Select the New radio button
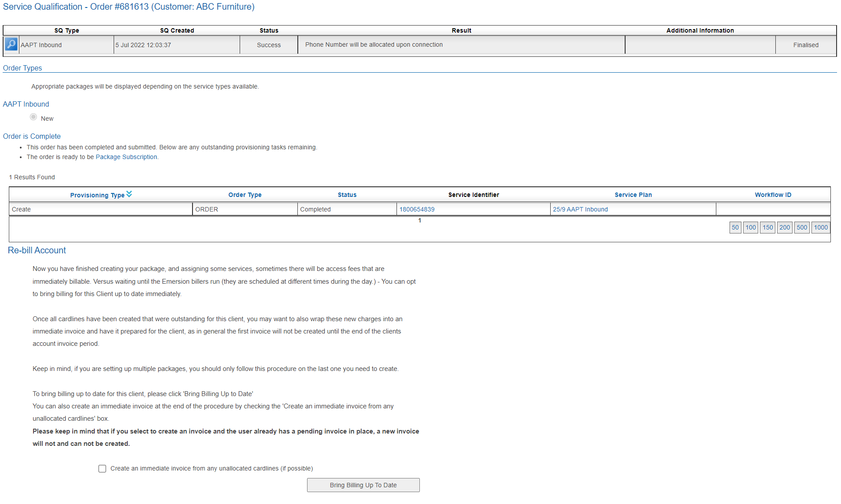This screenshot has height=504, width=841. pyautogui.click(x=33, y=117)
